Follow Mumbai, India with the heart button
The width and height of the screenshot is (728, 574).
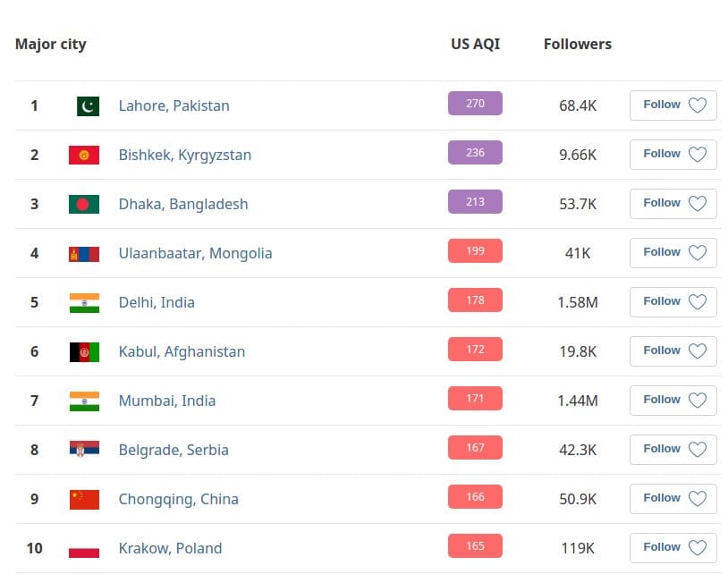[x=697, y=400]
